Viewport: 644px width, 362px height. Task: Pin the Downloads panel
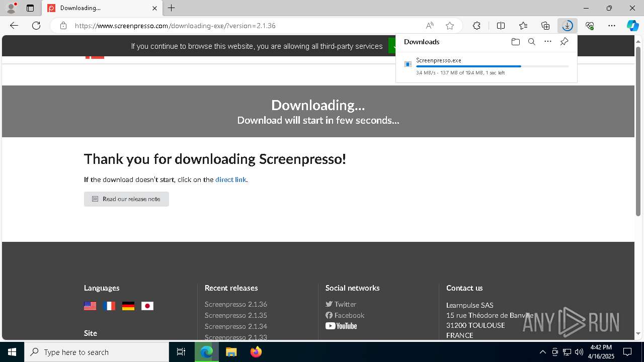click(x=564, y=42)
